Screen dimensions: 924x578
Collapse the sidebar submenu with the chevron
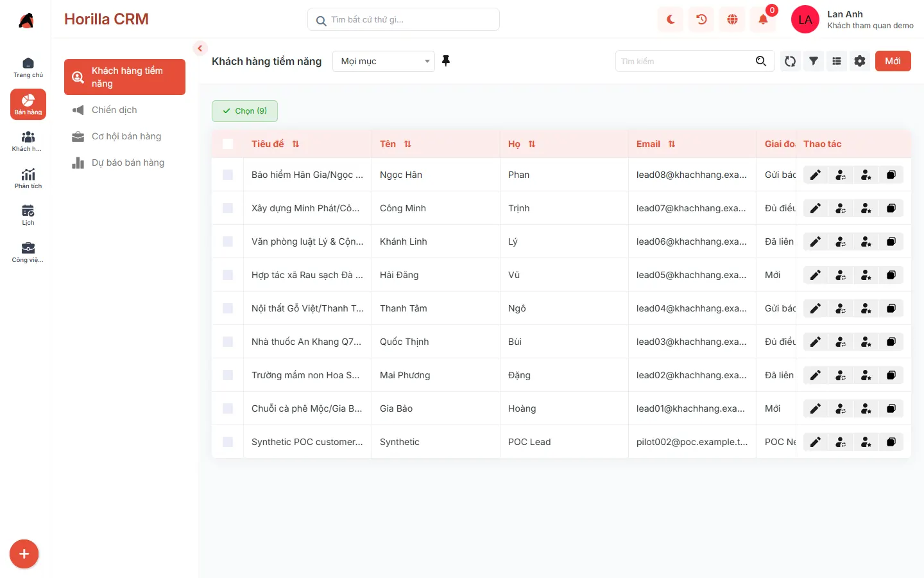click(x=200, y=48)
